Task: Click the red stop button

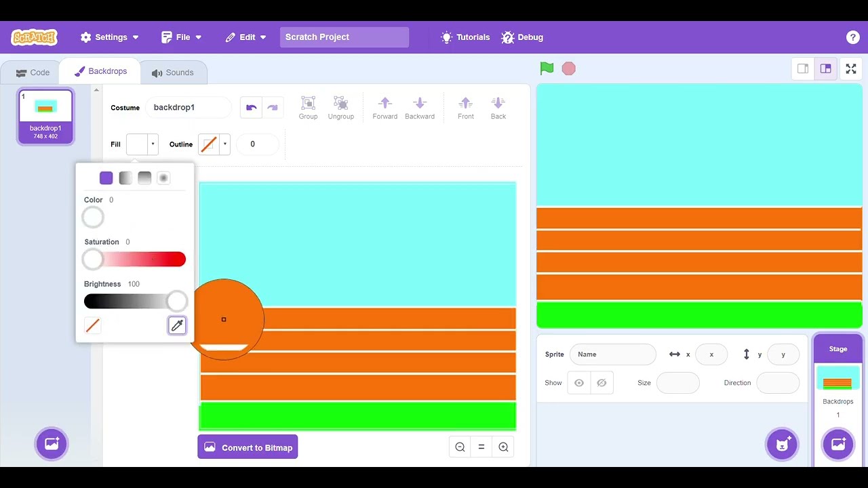Action: [x=569, y=68]
